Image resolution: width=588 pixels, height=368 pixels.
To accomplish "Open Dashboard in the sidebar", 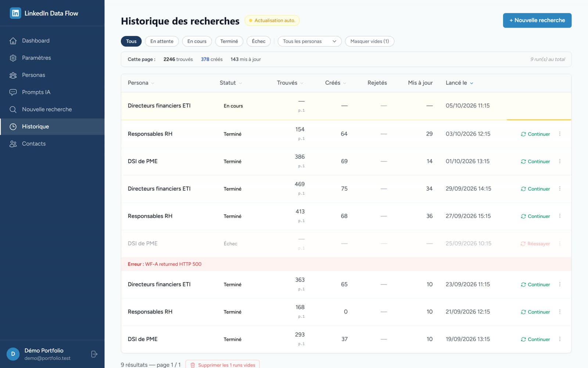I will coord(52,41).
